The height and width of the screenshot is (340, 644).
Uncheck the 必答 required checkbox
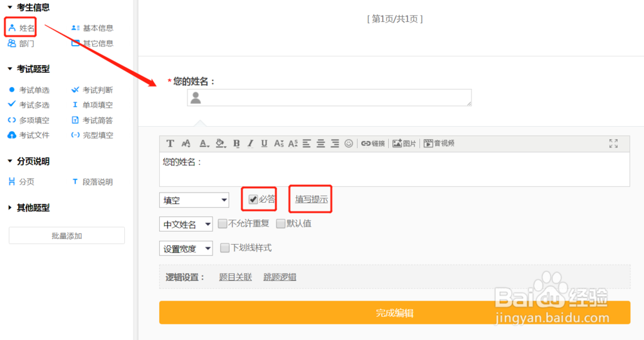click(x=253, y=200)
